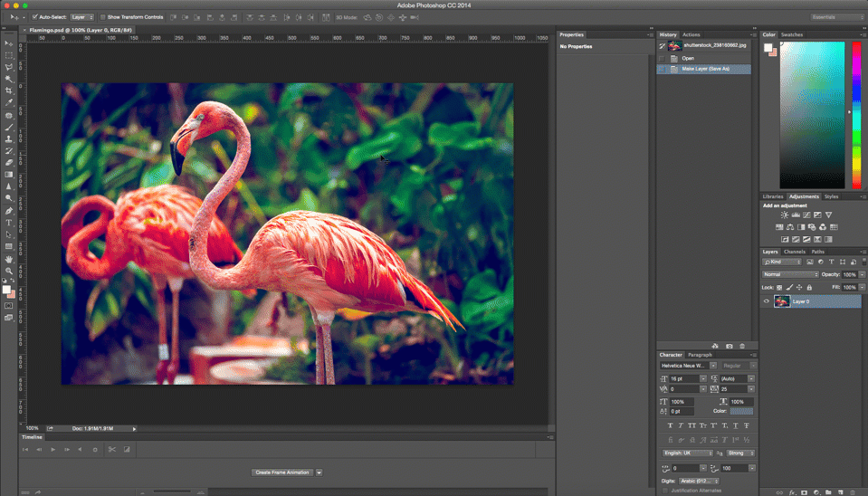Create new snapshot from History panel

coord(730,346)
